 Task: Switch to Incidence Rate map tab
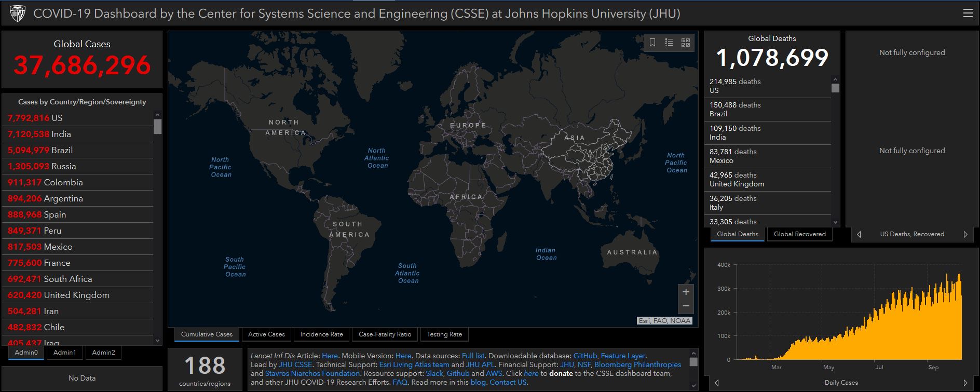coord(321,334)
